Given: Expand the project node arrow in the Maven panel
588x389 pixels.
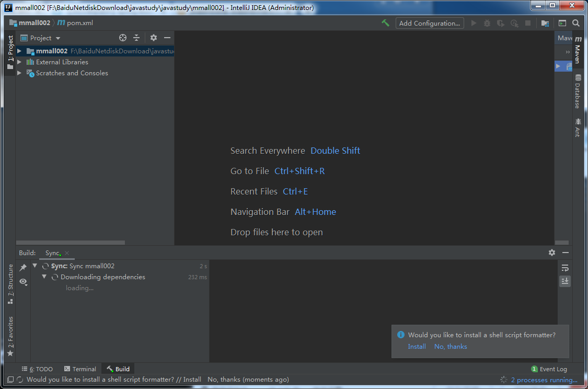Looking at the screenshot, I should point(558,66).
